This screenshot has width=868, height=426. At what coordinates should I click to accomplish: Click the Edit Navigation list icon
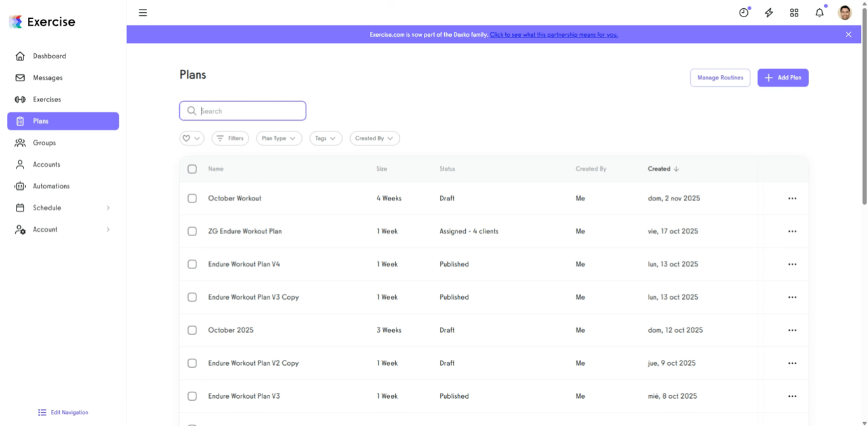coord(42,413)
